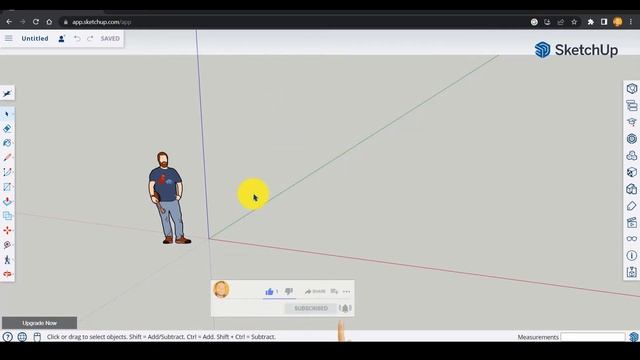The height and width of the screenshot is (360, 640).
Task: Open the Materials three-circles panel
Action: pos(631,156)
